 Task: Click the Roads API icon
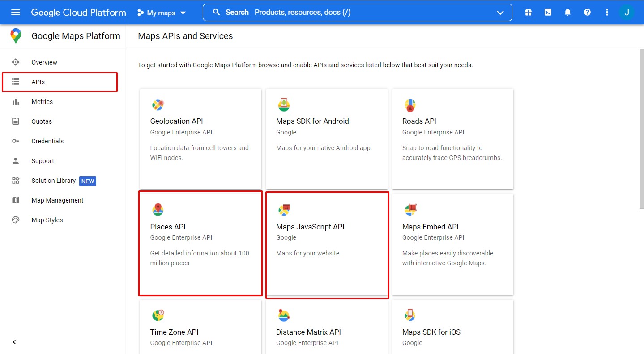click(x=410, y=105)
